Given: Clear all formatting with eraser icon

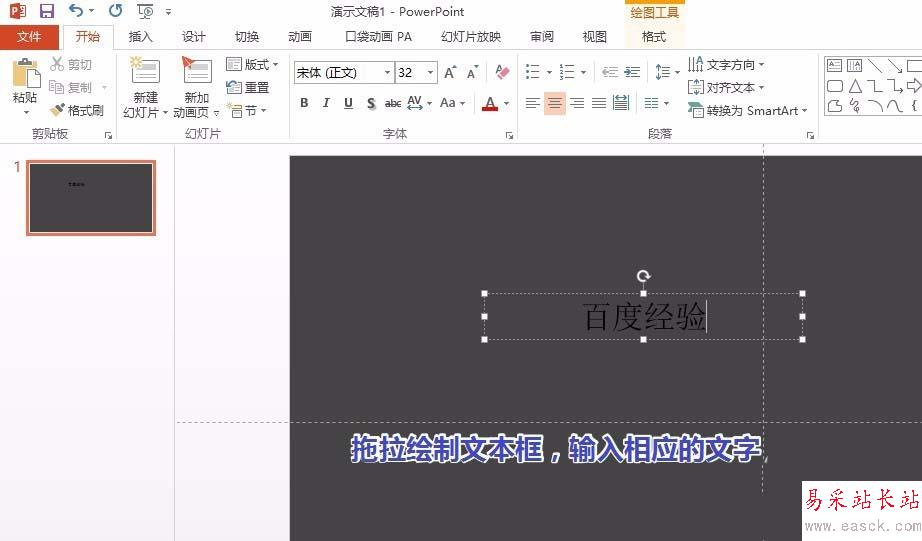Looking at the screenshot, I should (502, 72).
